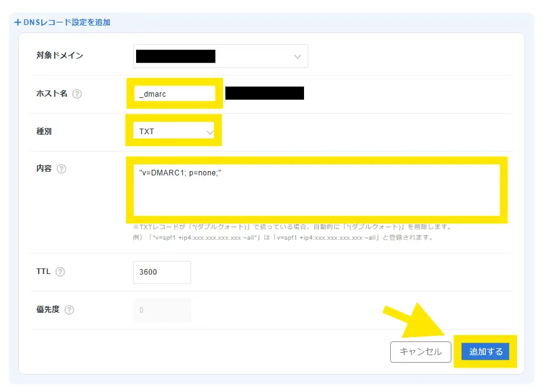Click the TTL label text
Viewport: 545px width, 392px height.
coord(44,272)
